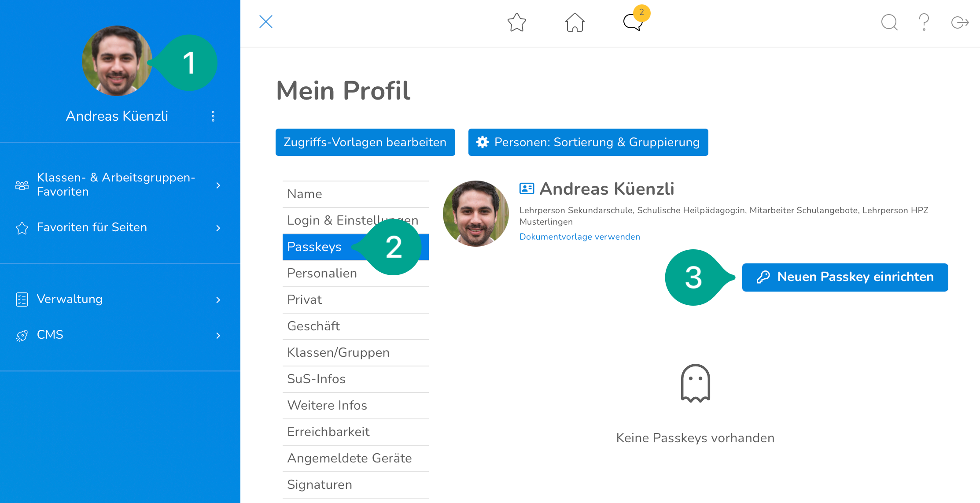Click the sidebar profile photo
Image resolution: width=980 pixels, height=503 pixels.
[x=117, y=61]
